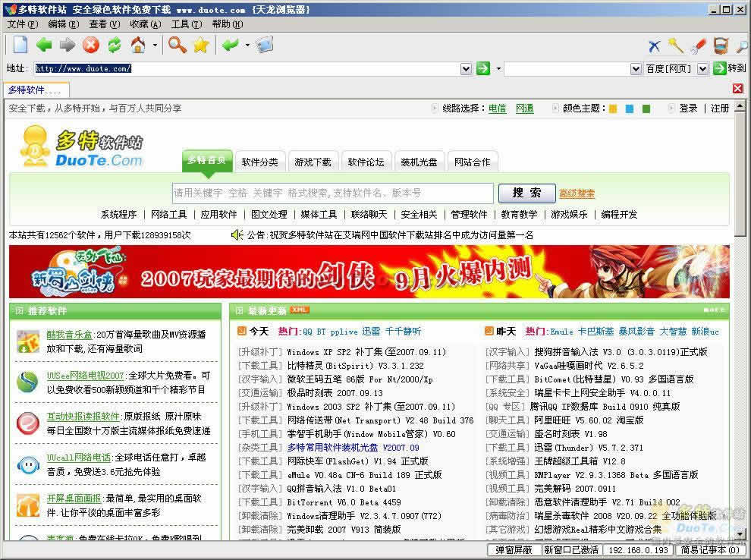751x560 pixels.
Task: Open the address bar history dropdown
Action: 466,69
